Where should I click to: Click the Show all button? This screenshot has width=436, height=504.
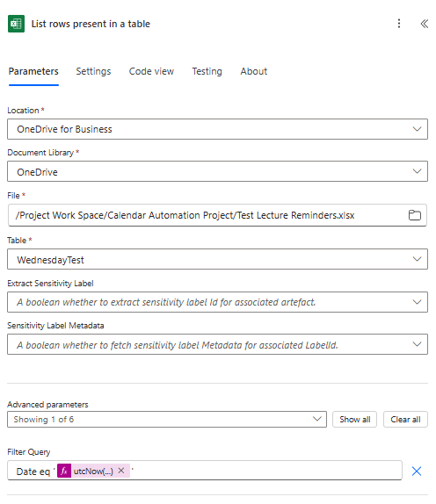click(x=354, y=419)
